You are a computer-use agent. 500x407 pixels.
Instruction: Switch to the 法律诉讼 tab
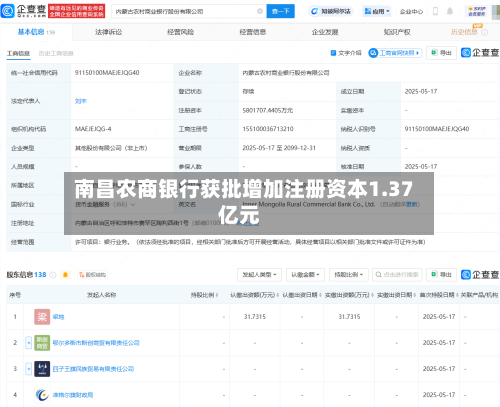coord(109,32)
